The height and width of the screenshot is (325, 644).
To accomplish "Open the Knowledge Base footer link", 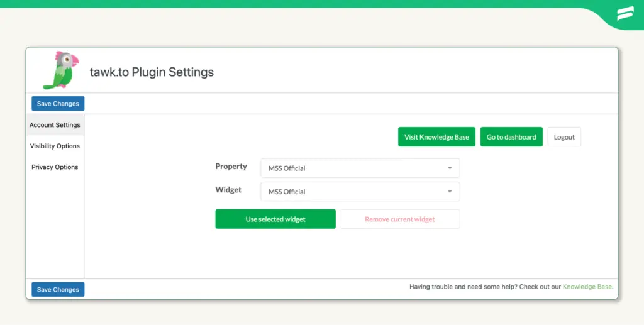I will tap(587, 287).
